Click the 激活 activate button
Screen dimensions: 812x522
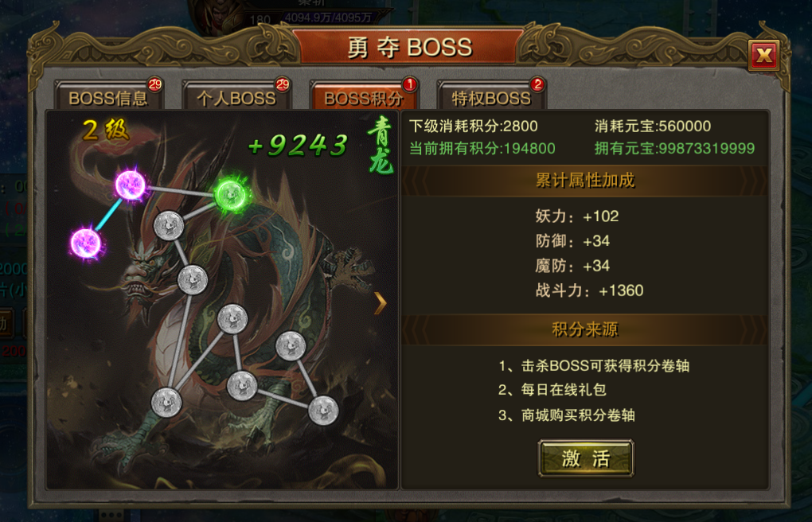coord(586,458)
